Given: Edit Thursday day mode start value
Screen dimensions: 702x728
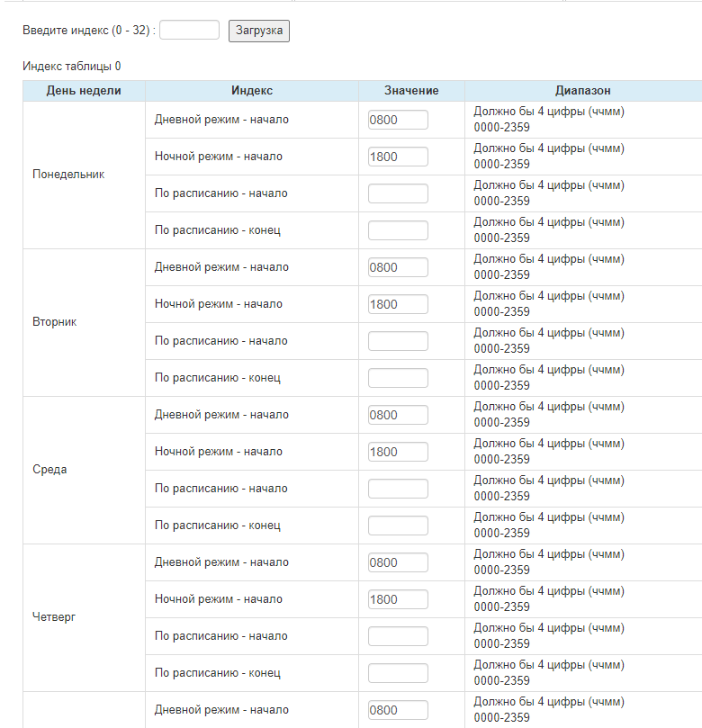Looking at the screenshot, I should coord(398,562).
